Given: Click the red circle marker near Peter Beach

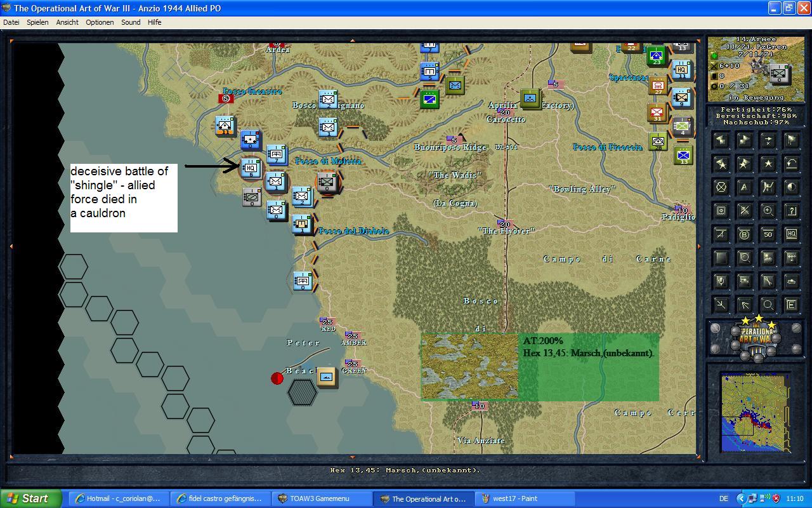Looking at the screenshot, I should (277, 378).
